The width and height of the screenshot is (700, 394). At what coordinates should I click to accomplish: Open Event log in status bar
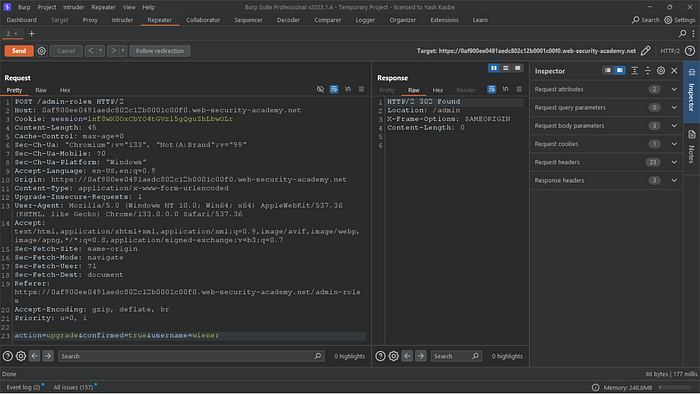coord(24,387)
